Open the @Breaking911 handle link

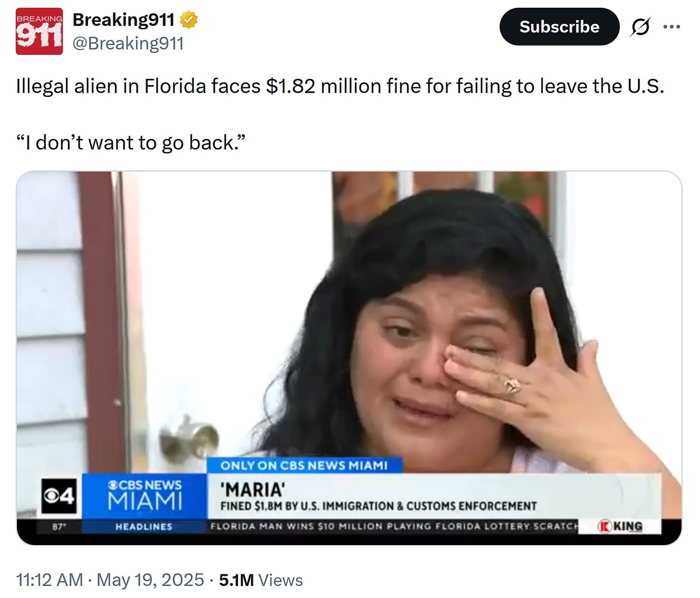pos(128,43)
